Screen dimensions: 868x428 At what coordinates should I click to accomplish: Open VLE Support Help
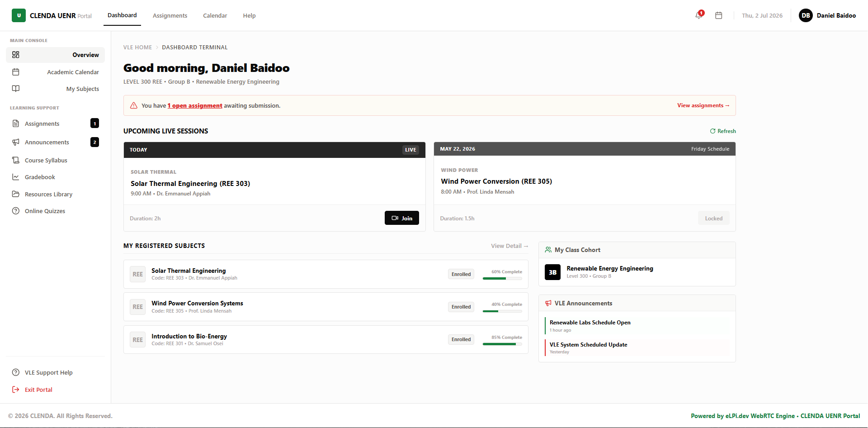[x=55, y=372]
